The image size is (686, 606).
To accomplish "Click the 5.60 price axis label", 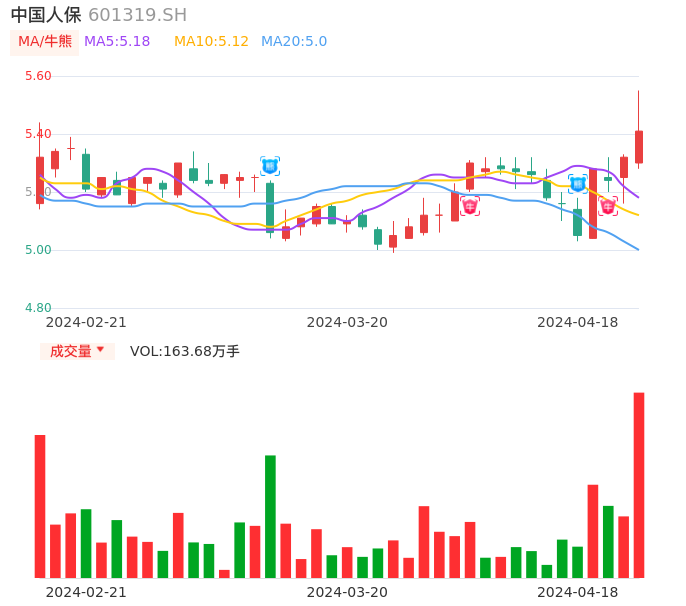I will coord(38,76).
